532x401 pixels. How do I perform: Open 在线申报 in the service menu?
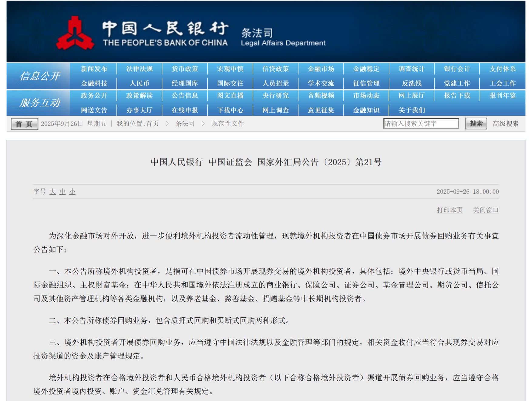185,110
